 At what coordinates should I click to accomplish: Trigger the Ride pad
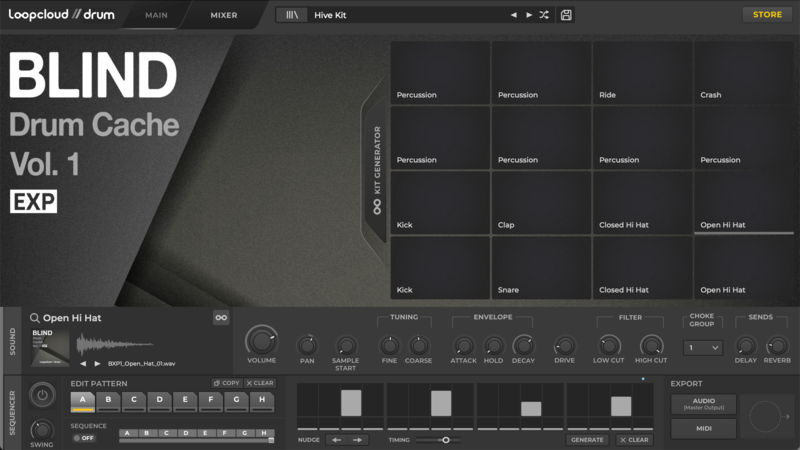[x=642, y=72]
